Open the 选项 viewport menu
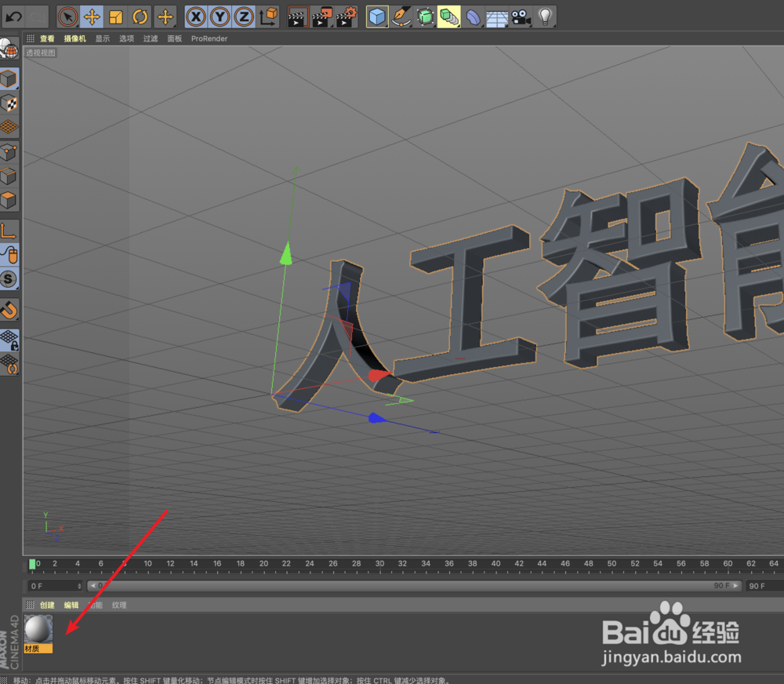 (x=126, y=38)
